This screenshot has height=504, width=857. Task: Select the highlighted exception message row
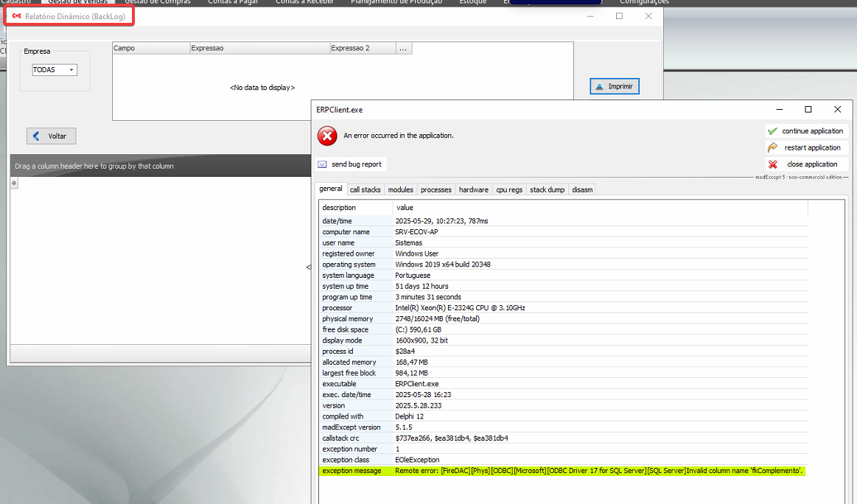(x=563, y=471)
